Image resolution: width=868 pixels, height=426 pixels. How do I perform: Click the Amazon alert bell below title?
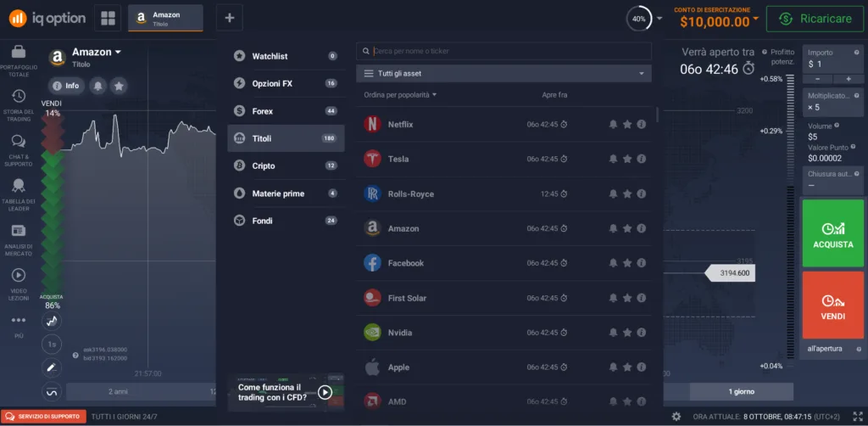(98, 86)
